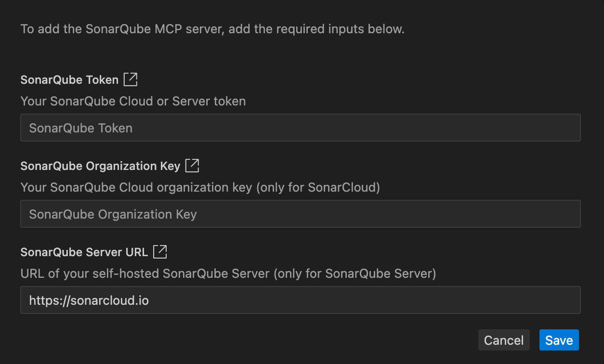
Task: Click the https://sonarcloud.io Server URL field
Action: point(300,300)
